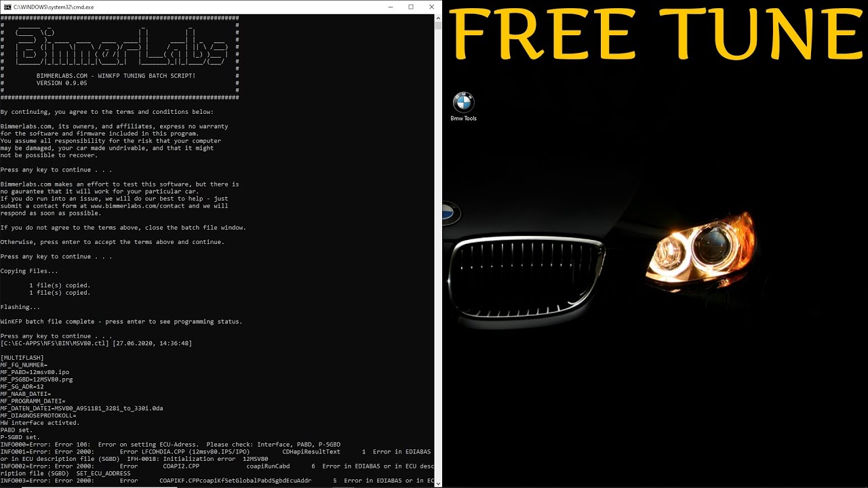Click the "MF_DATEN_DATEI=MSV80_A951181_328i_to_330i.0da" line
Viewport: 868px width, 488px height.
[x=82, y=408]
